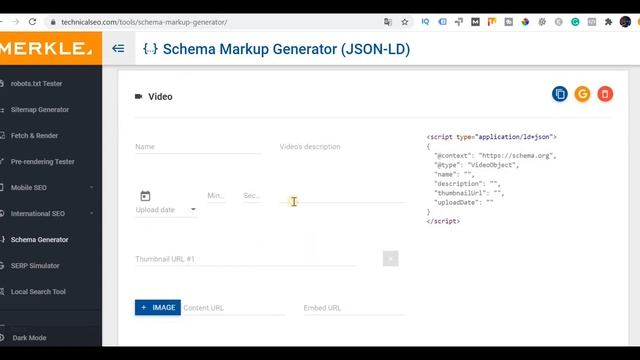Click the forward navigation arrow

click(x=16, y=22)
